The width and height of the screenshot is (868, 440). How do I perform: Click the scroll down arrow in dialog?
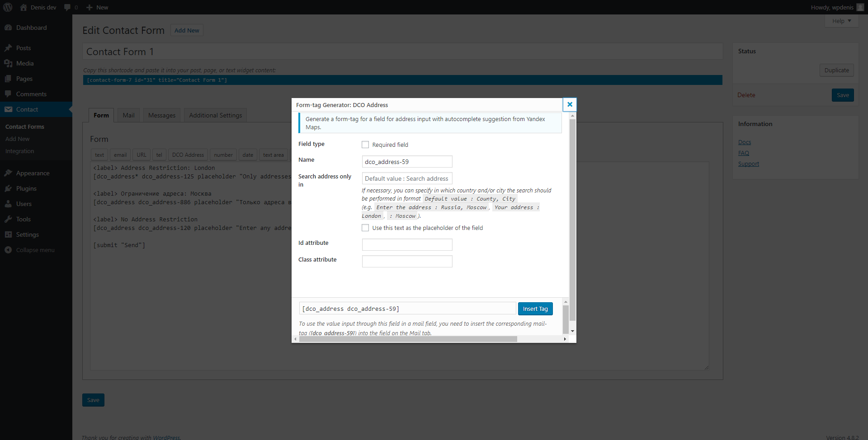point(572,331)
